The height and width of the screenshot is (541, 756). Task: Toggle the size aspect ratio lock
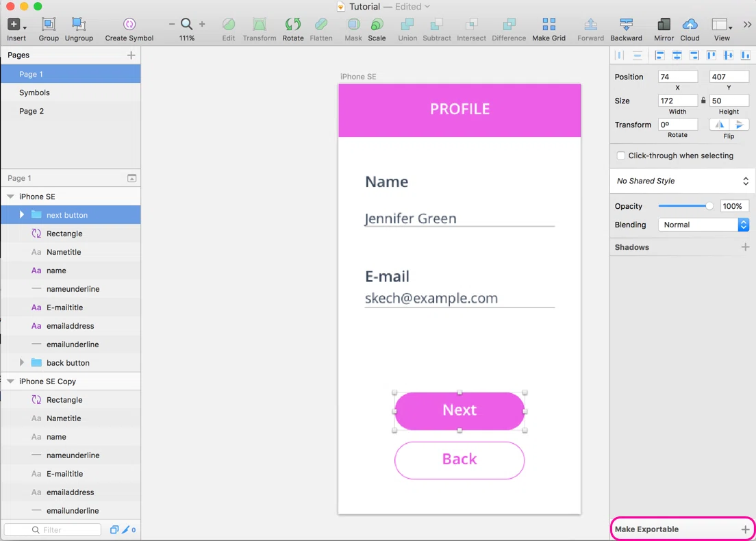(x=703, y=101)
